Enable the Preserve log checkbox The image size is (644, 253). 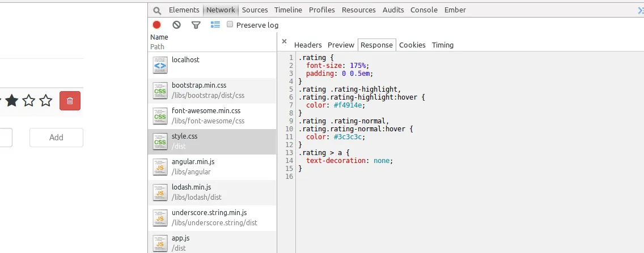point(230,24)
